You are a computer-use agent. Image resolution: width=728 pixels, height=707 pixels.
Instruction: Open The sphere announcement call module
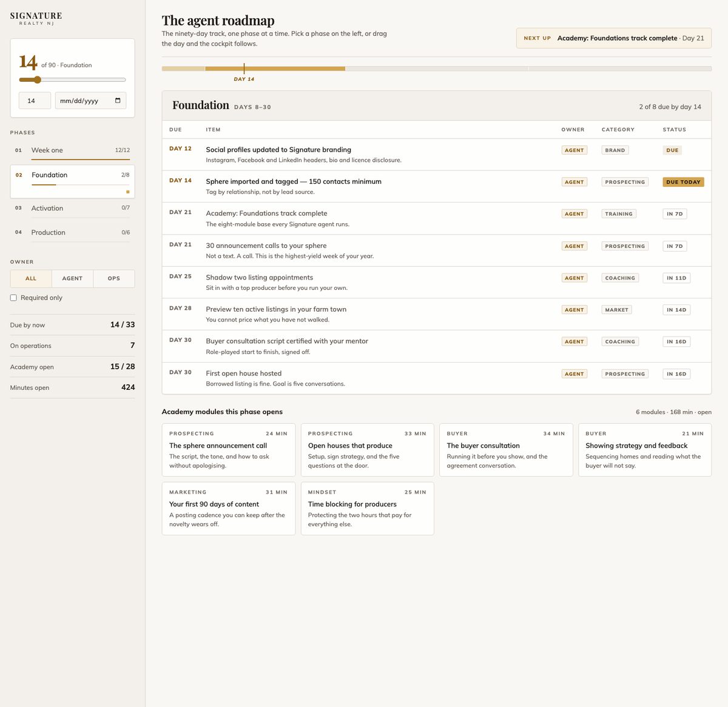pos(228,450)
